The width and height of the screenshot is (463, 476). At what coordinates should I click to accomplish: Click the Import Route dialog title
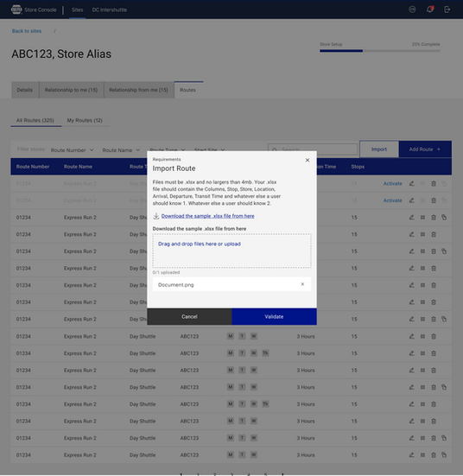tap(174, 168)
